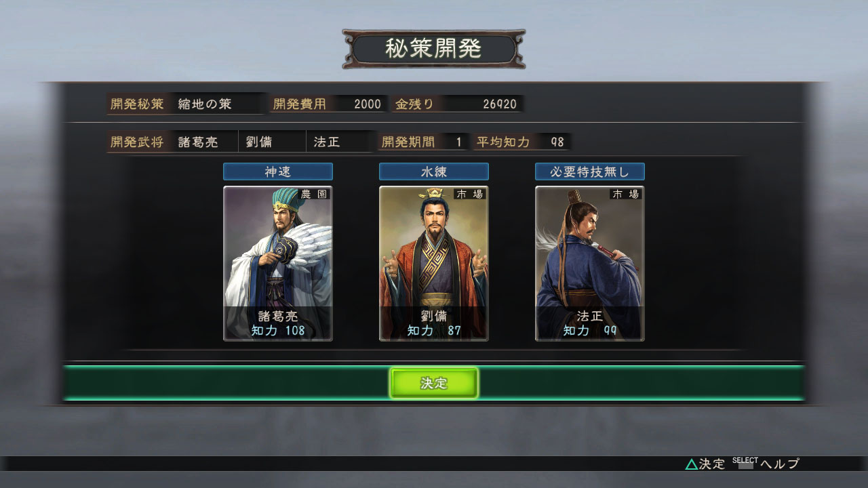Click the SELECT help button icon
This screenshot has width=868, height=488.
pos(745,464)
